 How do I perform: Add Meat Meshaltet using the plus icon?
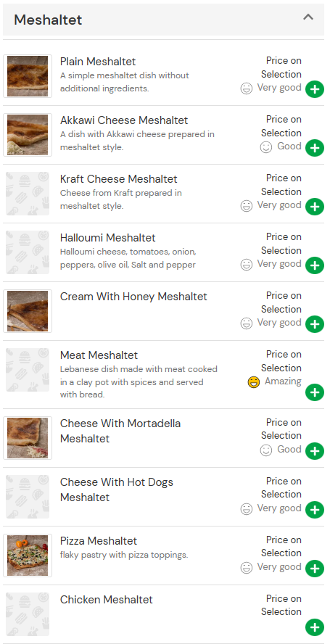click(x=314, y=392)
